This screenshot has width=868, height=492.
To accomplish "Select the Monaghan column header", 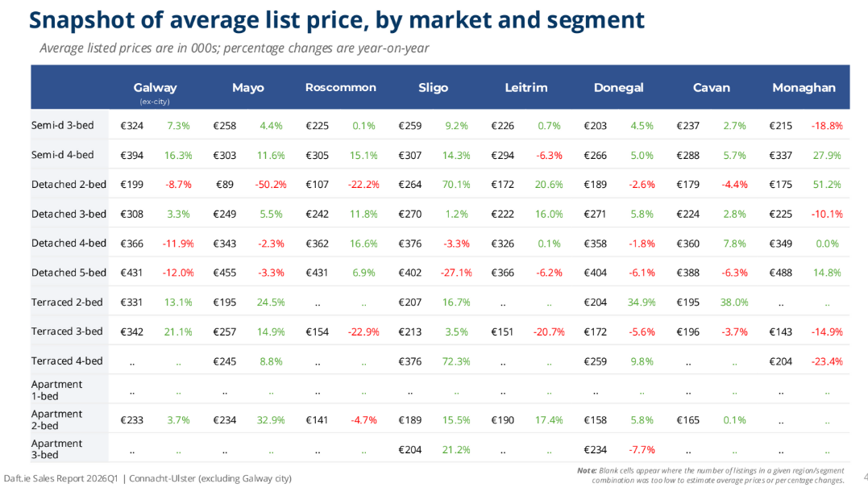I will pos(804,88).
